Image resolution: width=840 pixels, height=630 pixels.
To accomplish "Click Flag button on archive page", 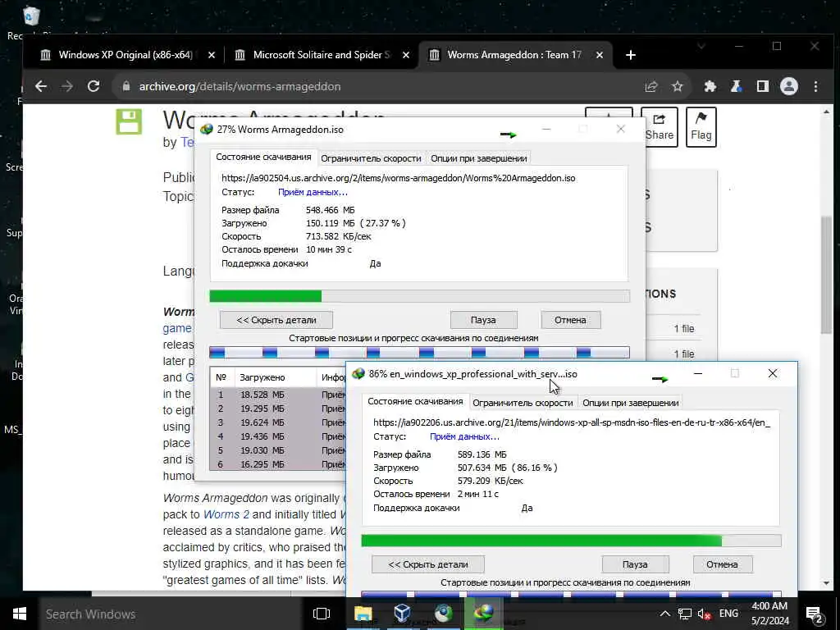I will (701, 127).
